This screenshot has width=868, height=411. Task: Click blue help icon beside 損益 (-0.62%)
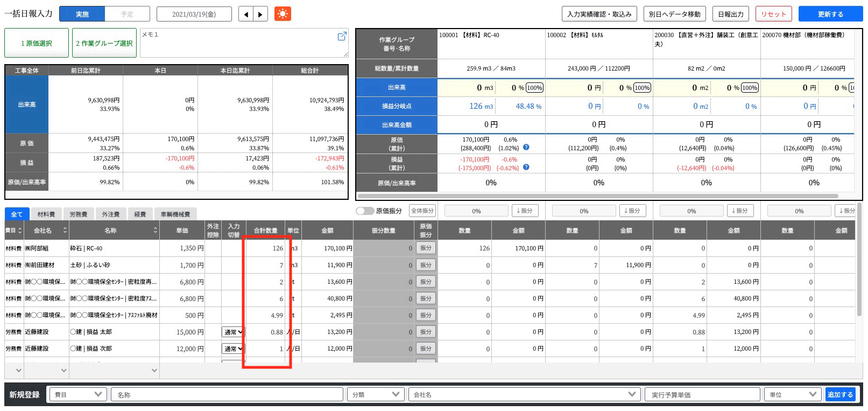(526, 167)
